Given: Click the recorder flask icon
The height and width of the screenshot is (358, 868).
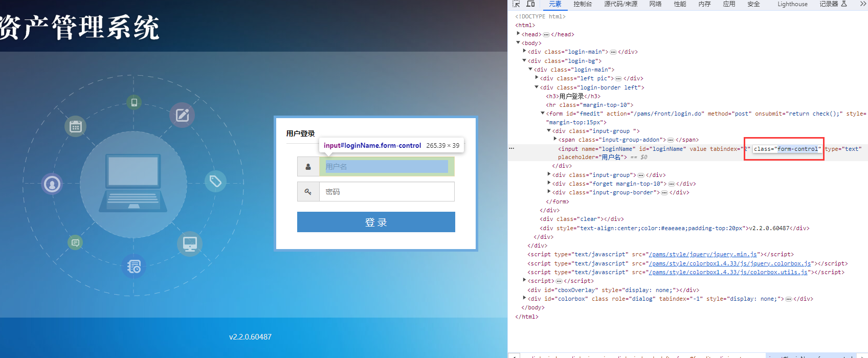Looking at the screenshot, I should coord(844,4).
